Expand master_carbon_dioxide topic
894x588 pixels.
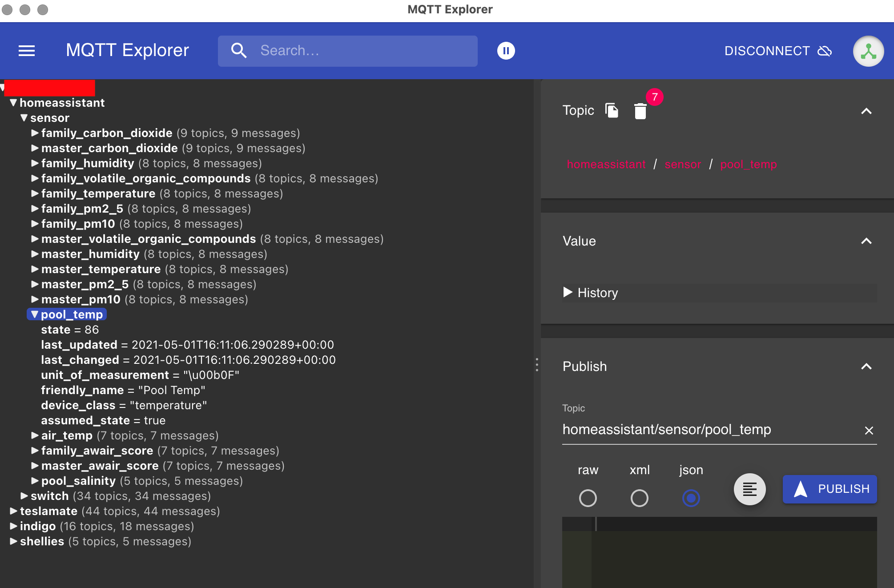point(35,148)
